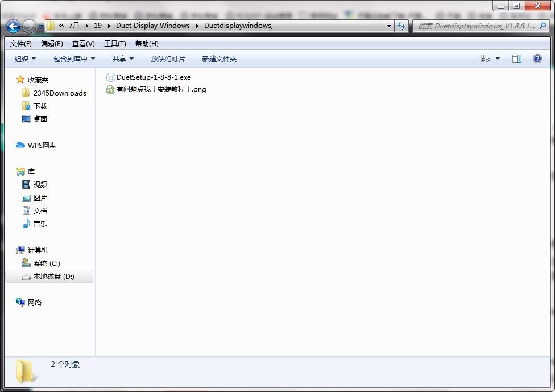This screenshot has width=555, height=392.
Task: Open the Help question mark icon
Action: [x=537, y=59]
